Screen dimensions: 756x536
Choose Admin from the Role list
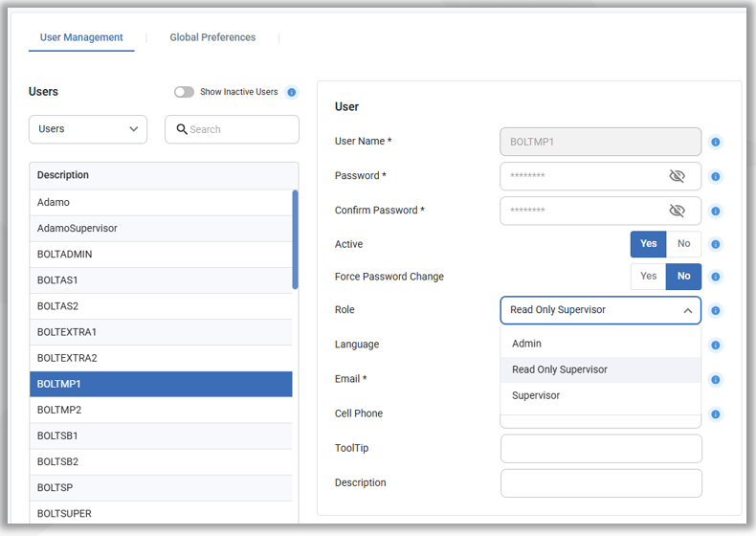(x=526, y=344)
